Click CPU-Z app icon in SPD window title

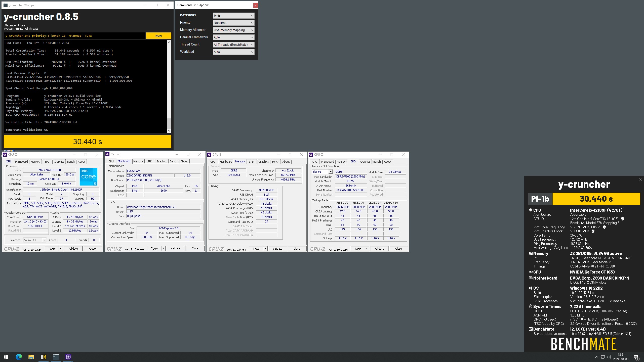311,155
